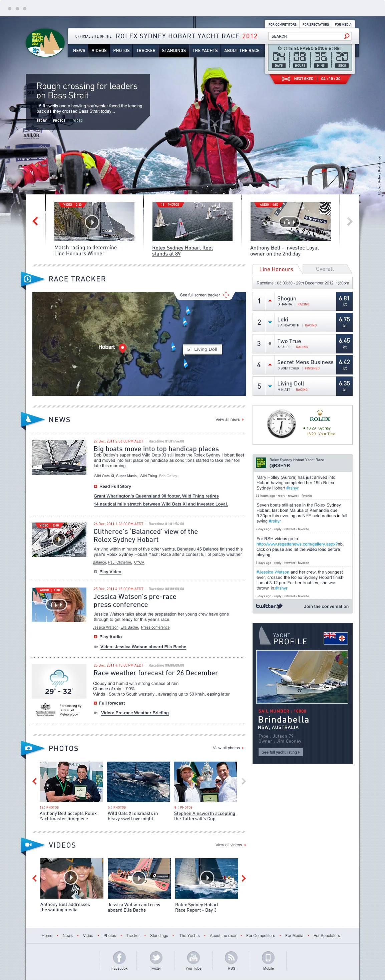Open the VIDEOS menu item
Screen dimensions: 385x980
point(99,51)
